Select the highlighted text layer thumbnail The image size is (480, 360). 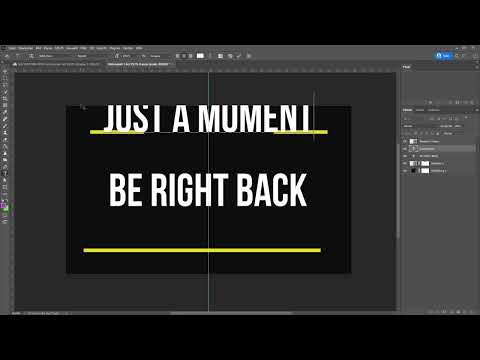pyautogui.click(x=413, y=149)
